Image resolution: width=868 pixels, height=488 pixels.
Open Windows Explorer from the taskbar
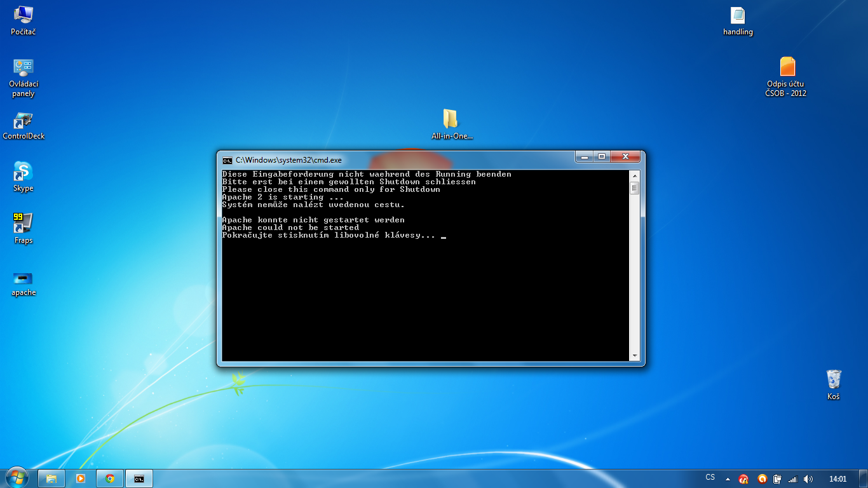pyautogui.click(x=51, y=478)
